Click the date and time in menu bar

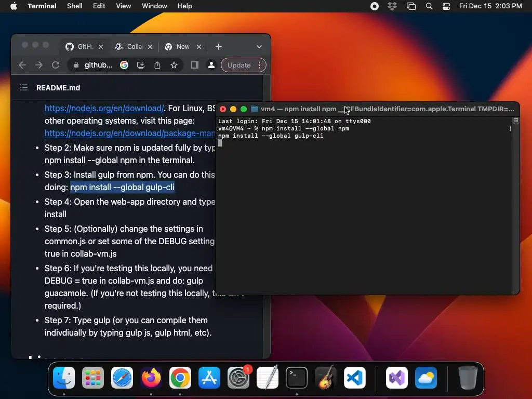pyautogui.click(x=490, y=6)
